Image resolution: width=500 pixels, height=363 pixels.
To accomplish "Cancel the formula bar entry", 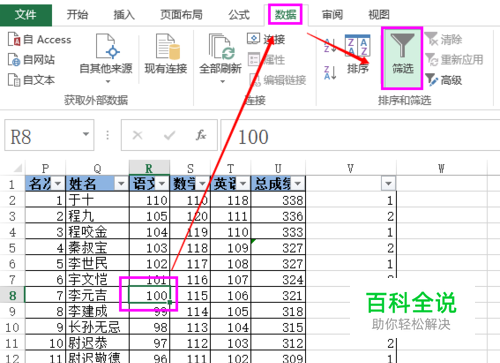I will pyautogui.click(x=137, y=135).
